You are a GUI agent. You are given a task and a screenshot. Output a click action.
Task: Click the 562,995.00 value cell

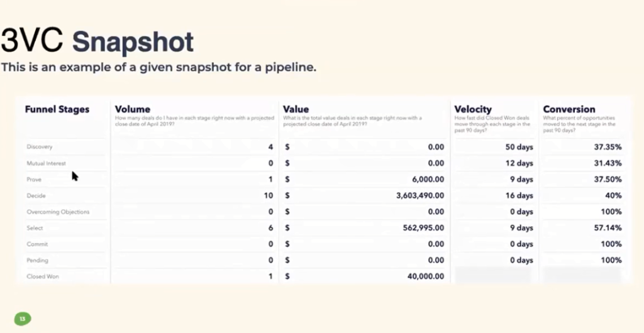point(423,228)
